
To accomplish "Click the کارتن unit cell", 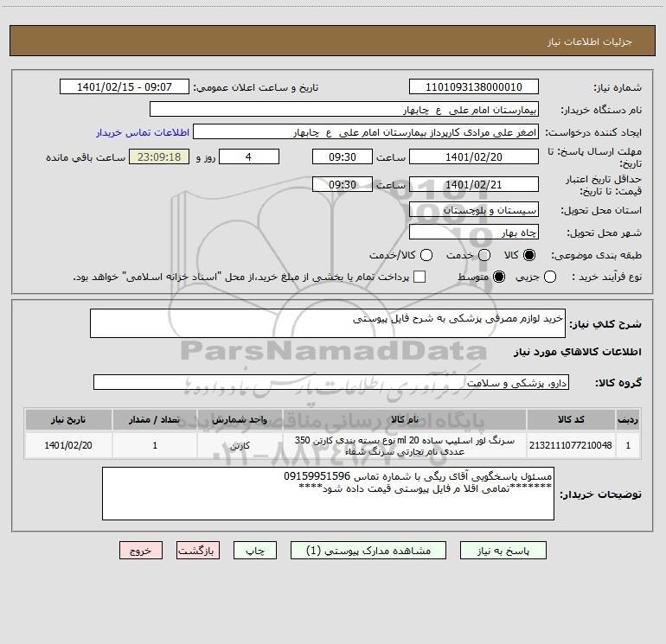I will point(240,445).
